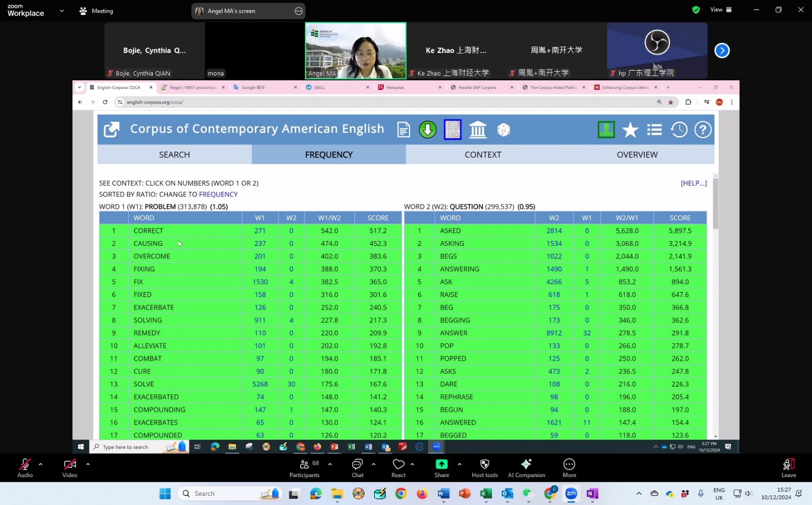Toggle Zoom Audio mute microphone
The image size is (812, 505).
click(x=25, y=468)
